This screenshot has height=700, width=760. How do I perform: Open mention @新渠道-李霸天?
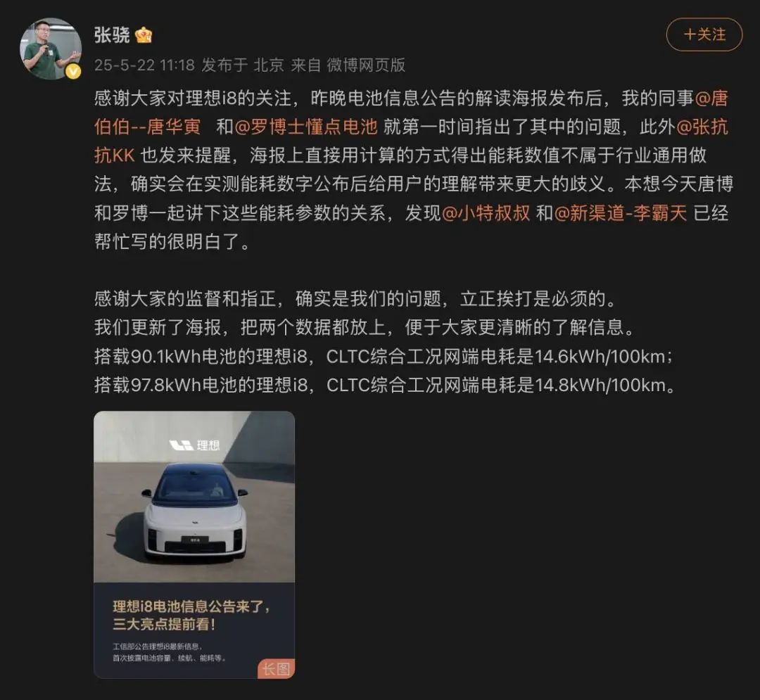coord(621,212)
